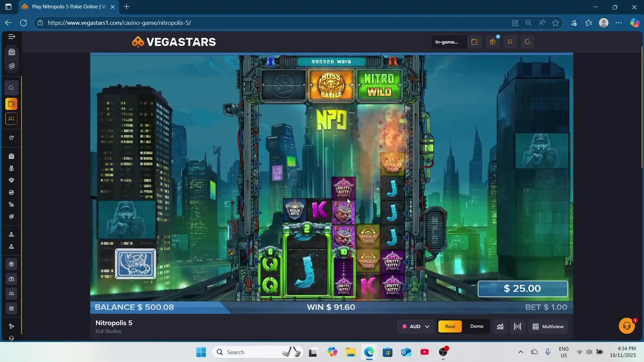
Task: Click the Nitropolis 5 game title
Action: point(114,323)
